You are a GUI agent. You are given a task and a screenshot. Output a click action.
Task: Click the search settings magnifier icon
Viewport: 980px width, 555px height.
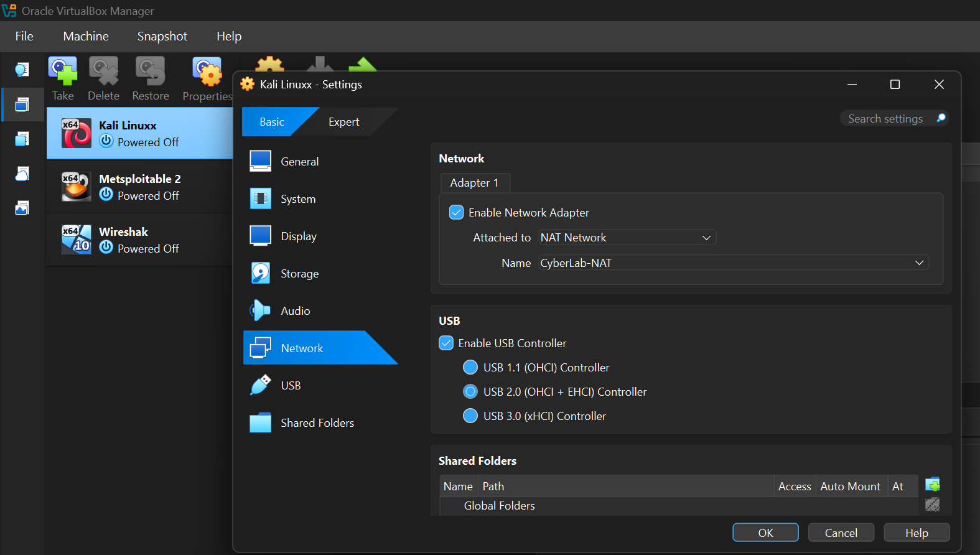pyautogui.click(x=941, y=118)
